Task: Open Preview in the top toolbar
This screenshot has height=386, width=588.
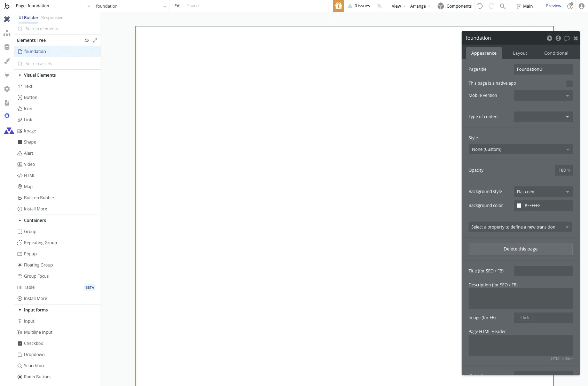Action: pos(554,6)
